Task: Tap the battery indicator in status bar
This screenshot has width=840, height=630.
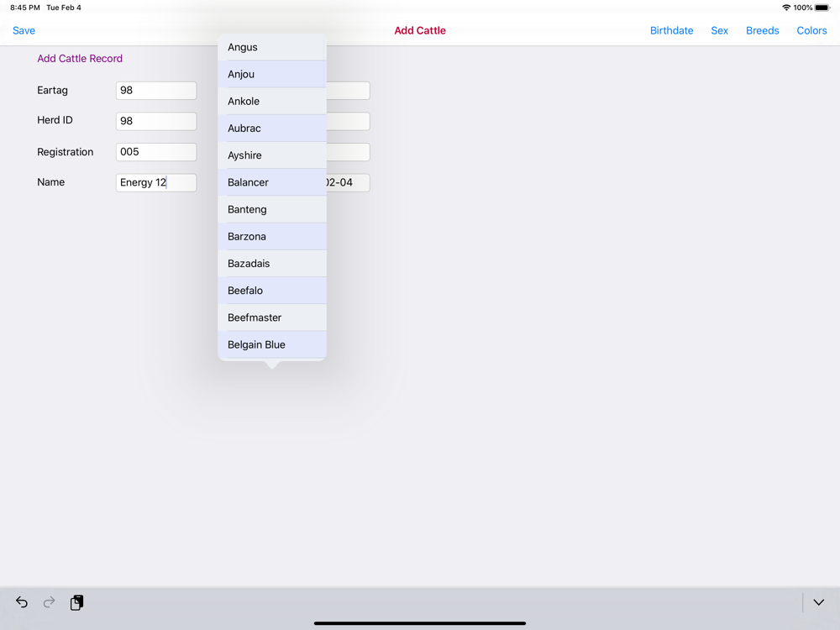Action: click(x=822, y=8)
